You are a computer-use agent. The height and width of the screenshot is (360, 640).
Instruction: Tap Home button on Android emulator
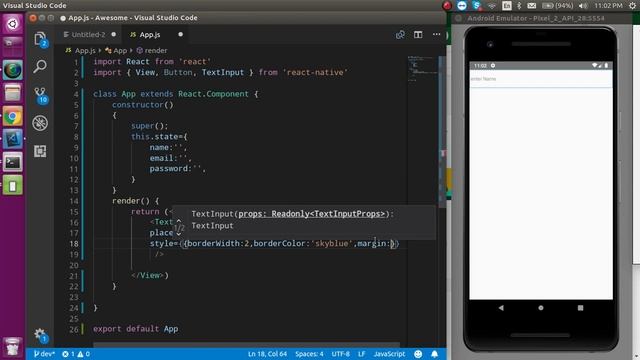(541, 308)
